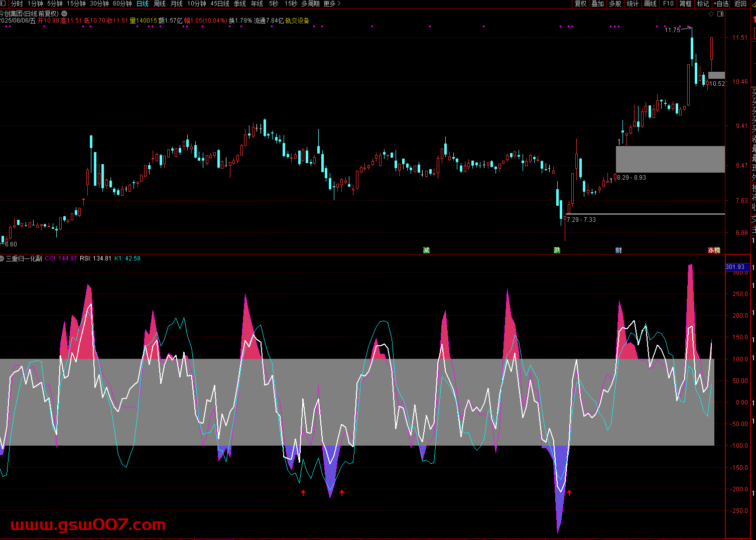Click the 流通7.84亿 float value

pyautogui.click(x=269, y=21)
